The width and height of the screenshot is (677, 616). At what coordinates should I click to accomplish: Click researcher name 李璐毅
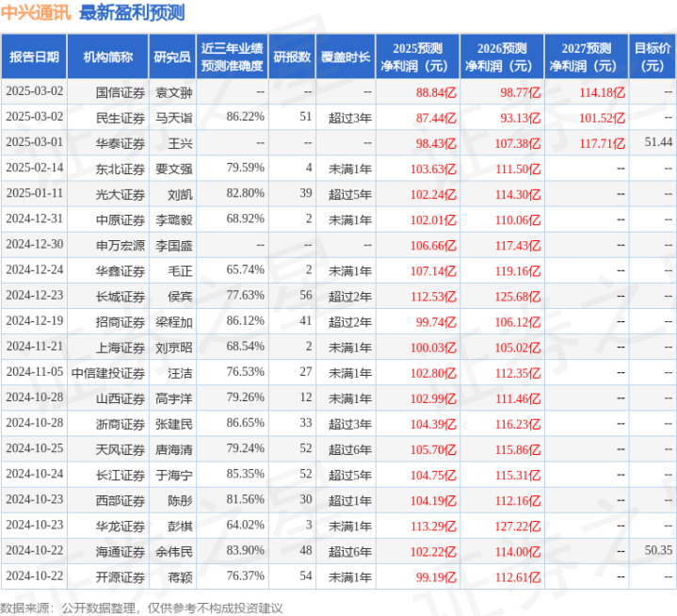pos(174,219)
